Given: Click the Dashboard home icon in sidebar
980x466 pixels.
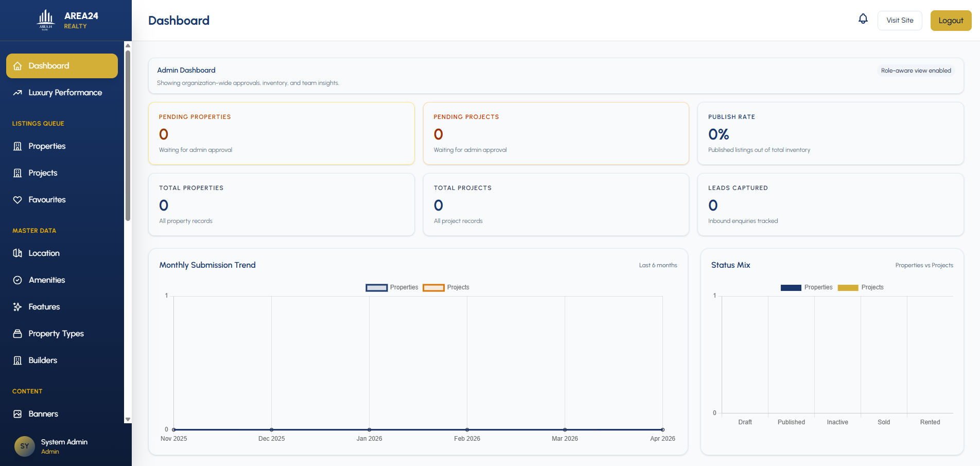Looking at the screenshot, I should coord(17,66).
